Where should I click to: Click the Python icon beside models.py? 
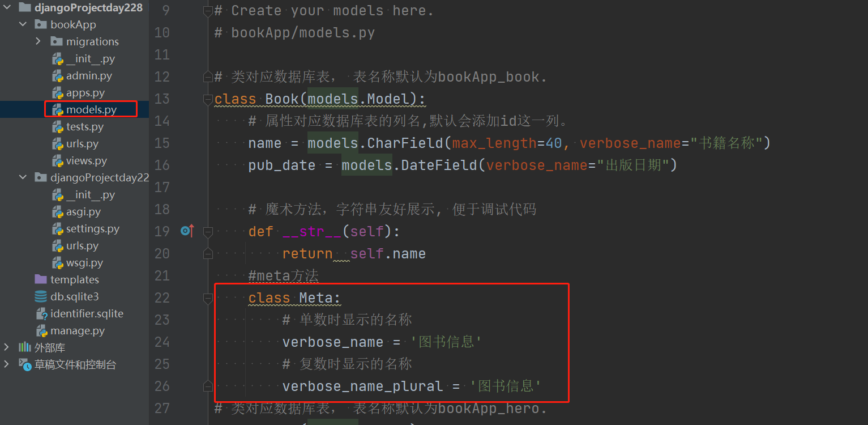point(57,110)
